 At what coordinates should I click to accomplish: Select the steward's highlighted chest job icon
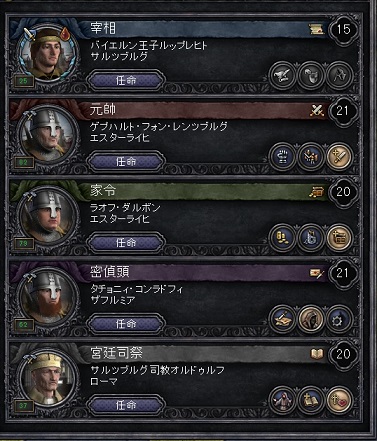(x=339, y=238)
